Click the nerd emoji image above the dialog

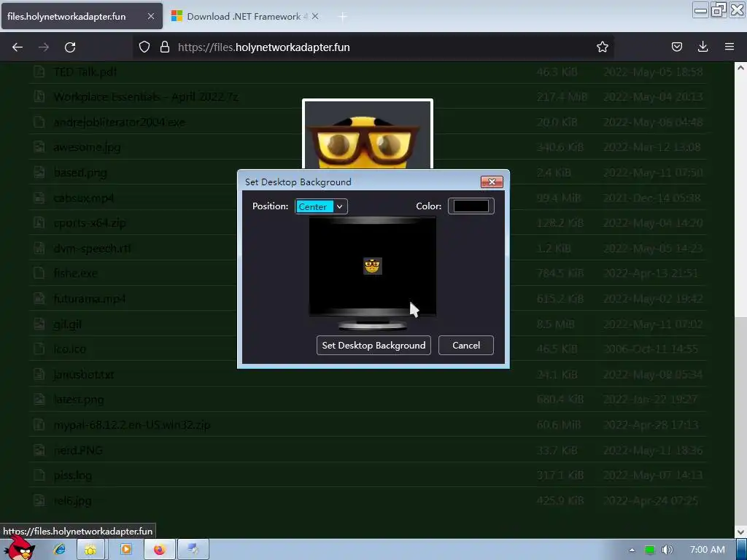[368, 135]
